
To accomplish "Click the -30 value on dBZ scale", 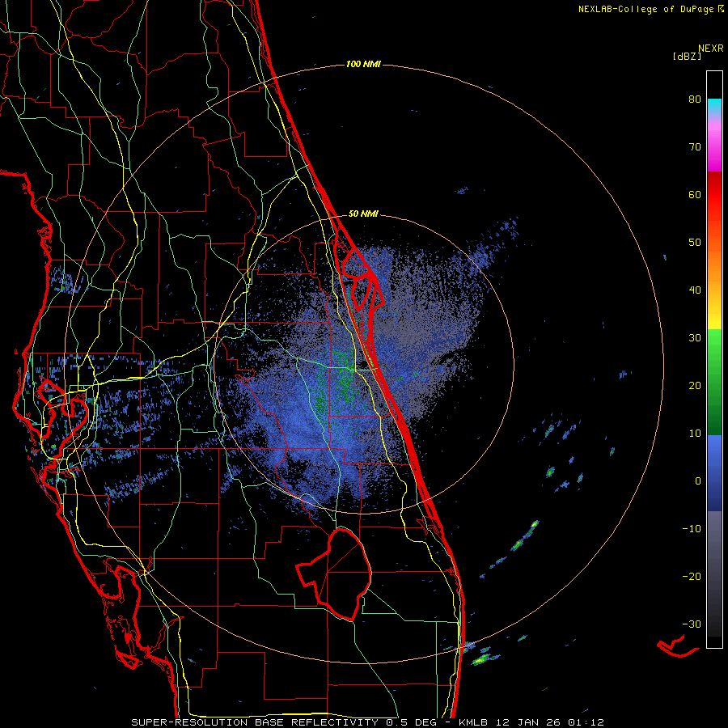I will tap(692, 624).
